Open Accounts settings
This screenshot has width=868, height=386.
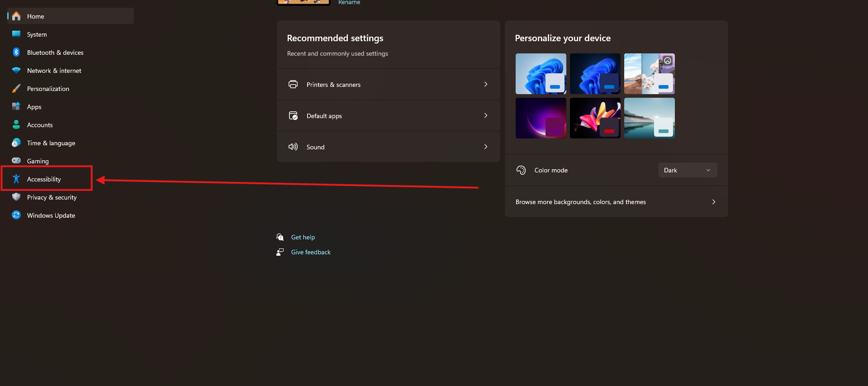[x=70, y=125]
